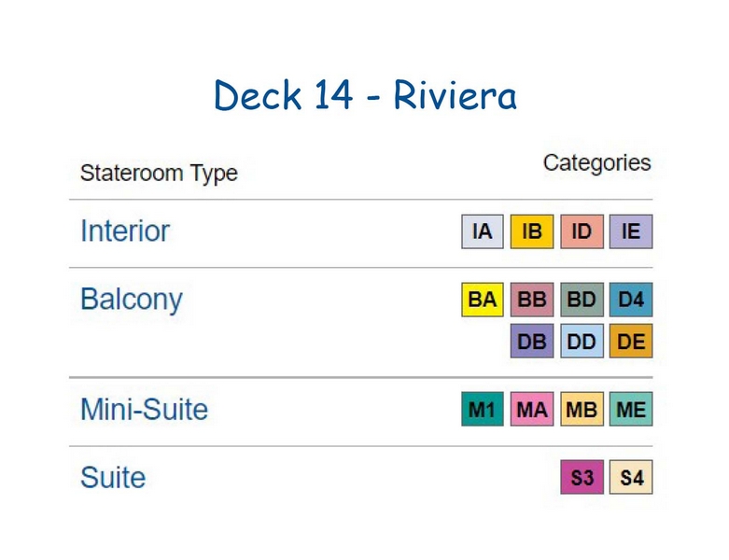Choose the ID interior category badge
The image size is (729, 560).
tap(582, 231)
